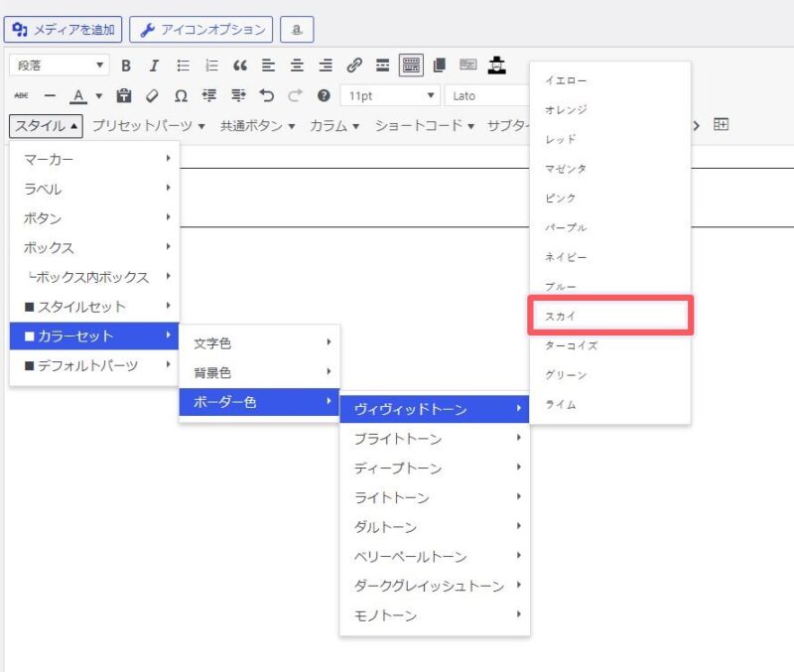Open the 背景色 submenu
794x672 pixels.
[259, 372]
